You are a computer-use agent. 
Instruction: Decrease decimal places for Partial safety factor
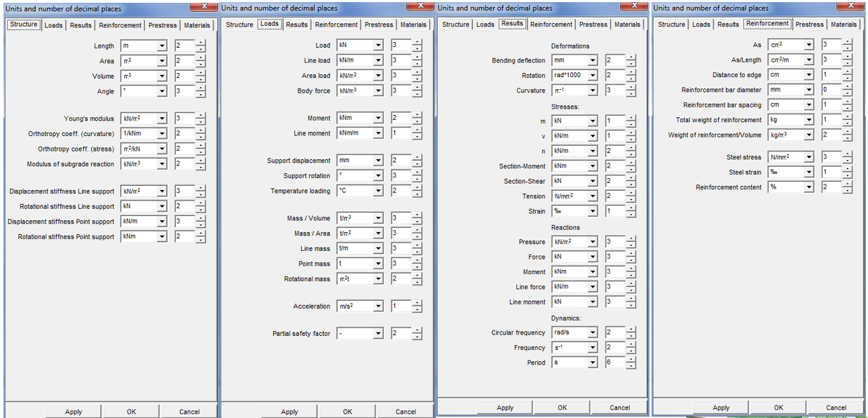418,337
